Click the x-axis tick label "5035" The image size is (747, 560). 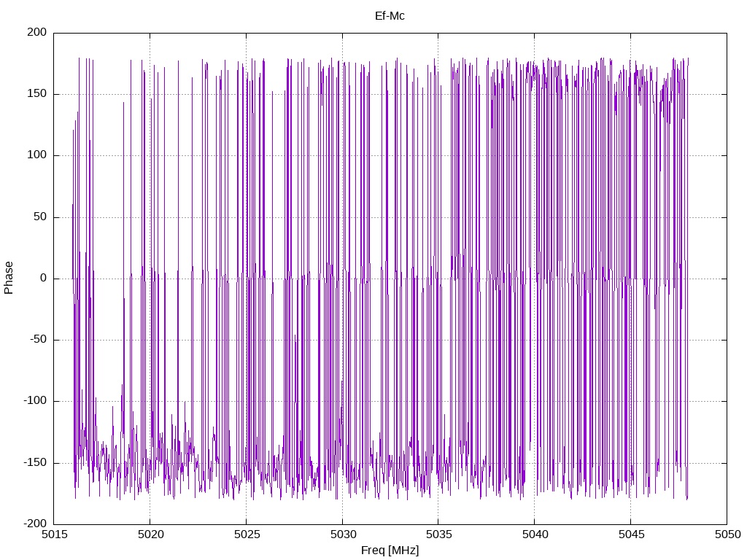pyautogui.click(x=438, y=534)
